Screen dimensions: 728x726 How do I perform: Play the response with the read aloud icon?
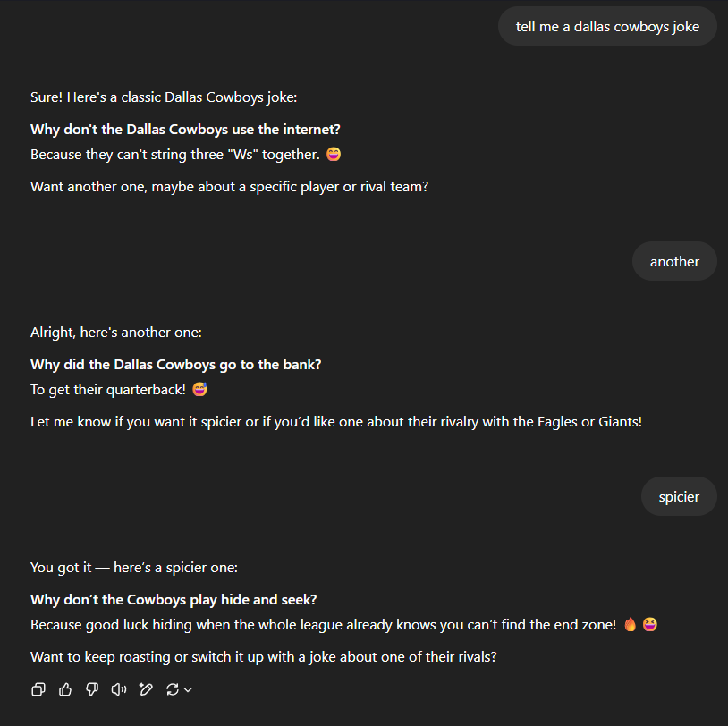click(118, 688)
